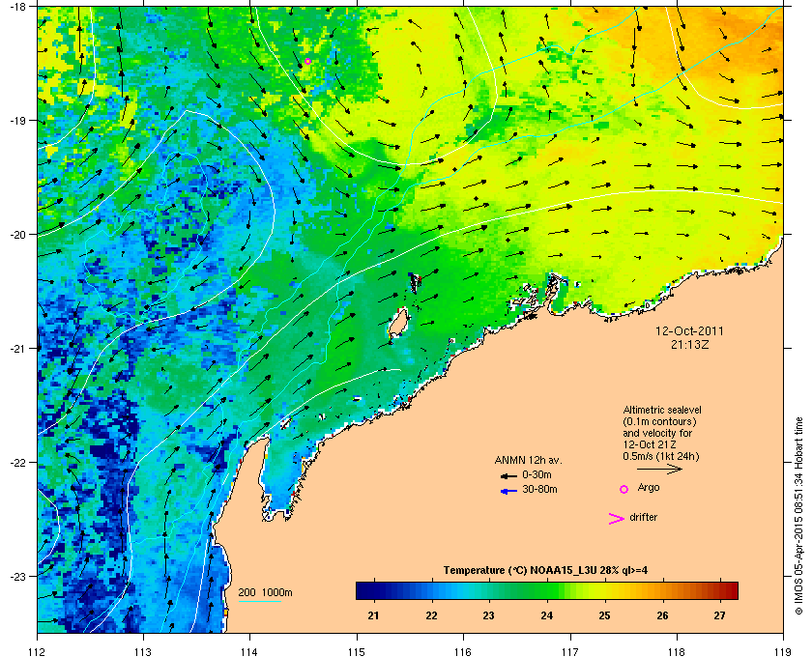This screenshot has width=812, height=657.
Task: Click the 'drifter' legend label
Action: coord(643,517)
